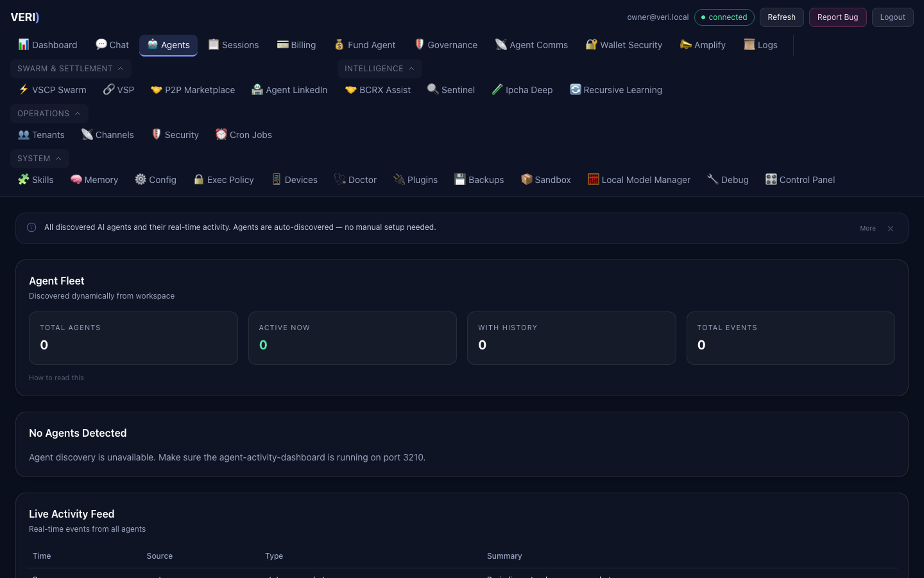924x578 pixels.
Task: Open the Local Model Manager
Action: pyautogui.click(x=638, y=180)
